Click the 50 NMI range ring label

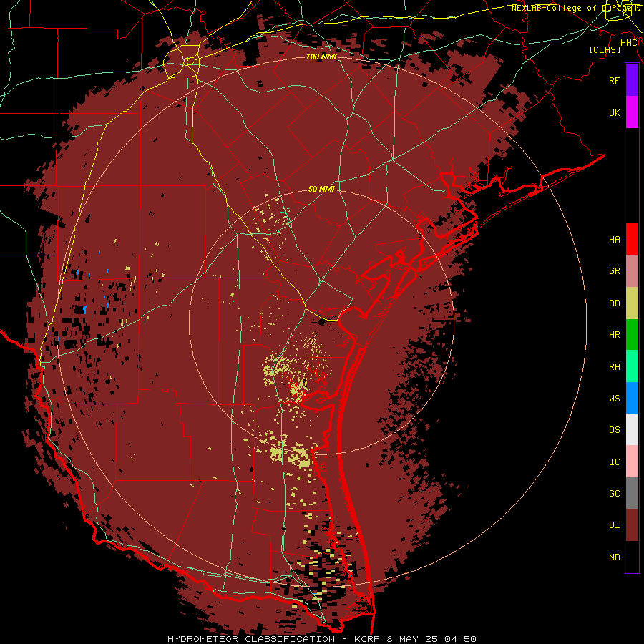(321, 189)
